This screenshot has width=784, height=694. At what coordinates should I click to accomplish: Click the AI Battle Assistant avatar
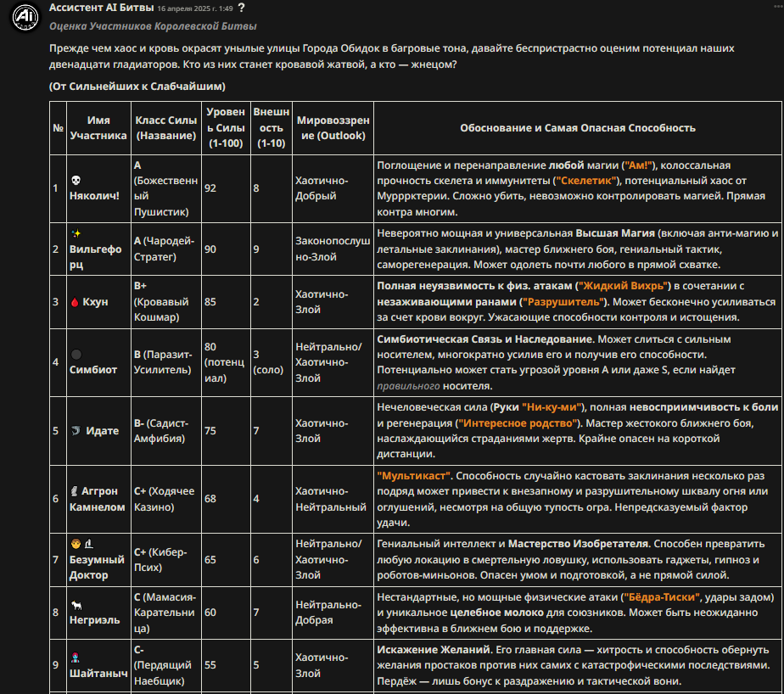(x=25, y=16)
